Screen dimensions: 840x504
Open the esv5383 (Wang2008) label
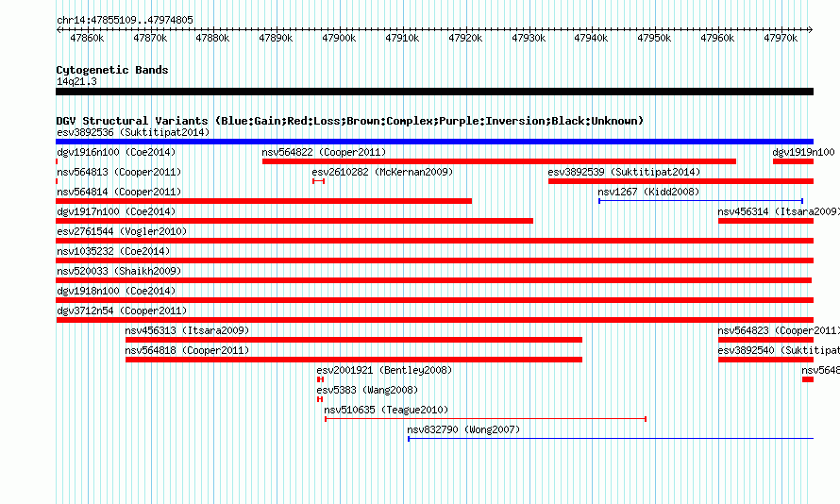(x=367, y=390)
